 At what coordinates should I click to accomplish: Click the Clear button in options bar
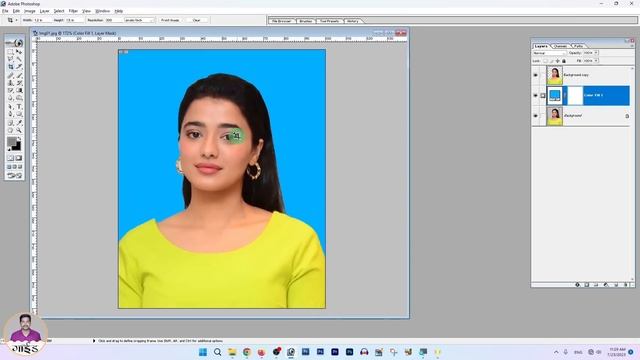[x=196, y=20]
